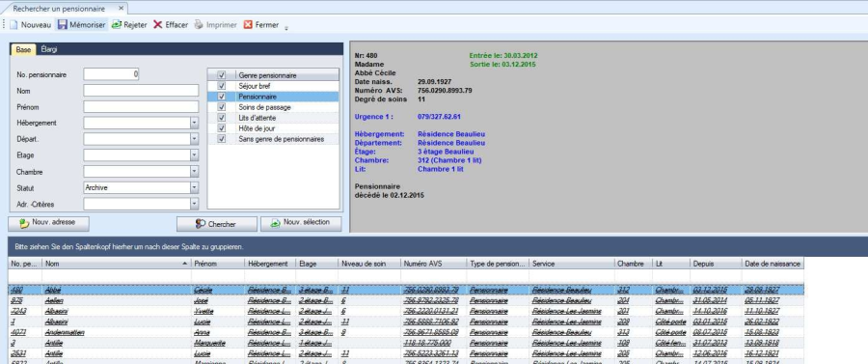Click the Mémoriser save icon

coord(63,25)
